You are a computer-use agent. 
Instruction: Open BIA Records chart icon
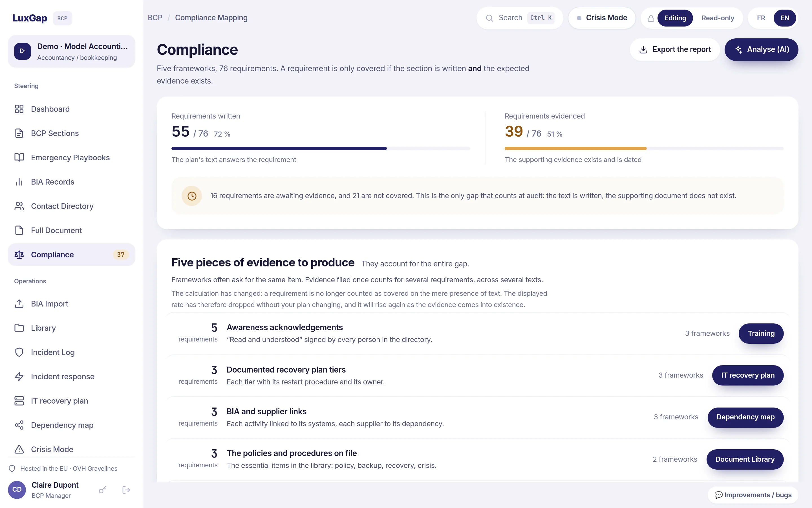click(19, 182)
